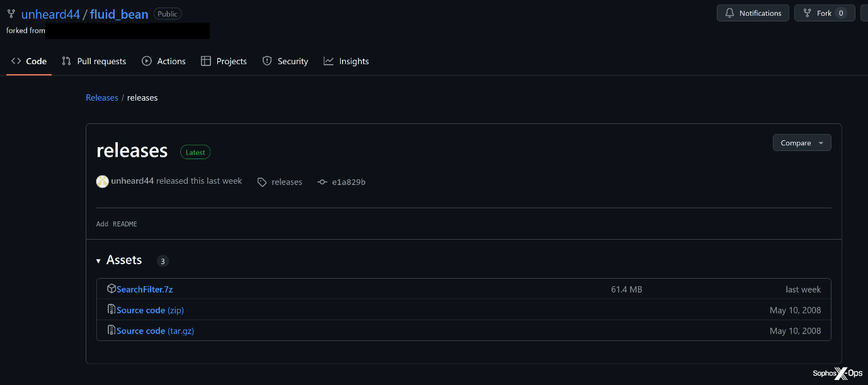Click the commit icon beside e1a829b
The height and width of the screenshot is (385, 868).
tap(323, 182)
